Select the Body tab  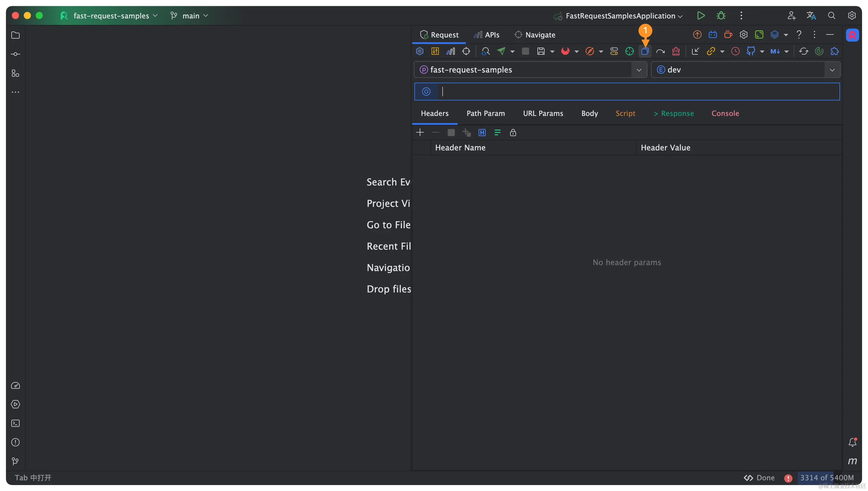589,113
